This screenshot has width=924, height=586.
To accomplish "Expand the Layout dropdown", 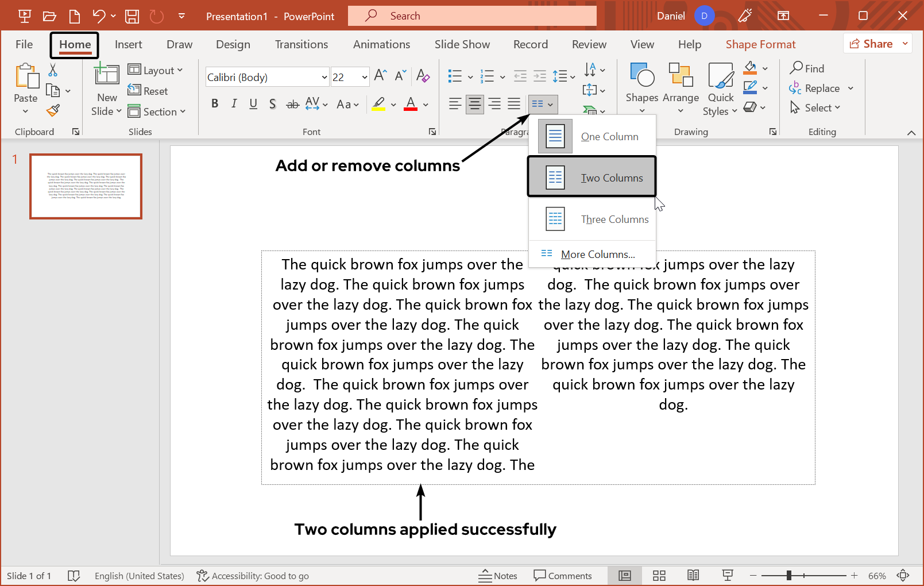I will [x=155, y=70].
